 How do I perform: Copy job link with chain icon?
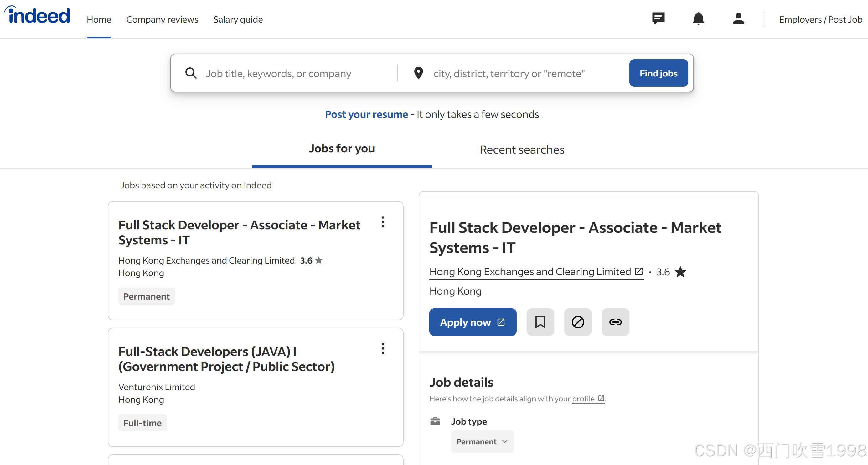tap(615, 322)
